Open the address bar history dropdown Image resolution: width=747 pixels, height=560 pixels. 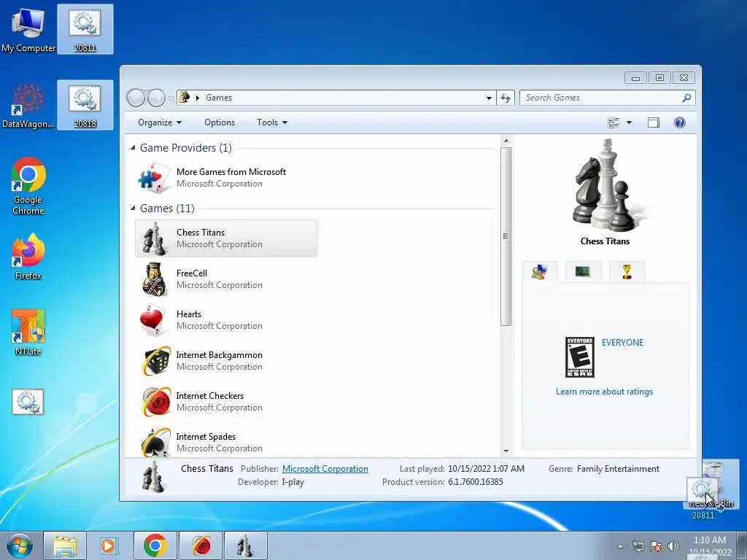(x=489, y=98)
